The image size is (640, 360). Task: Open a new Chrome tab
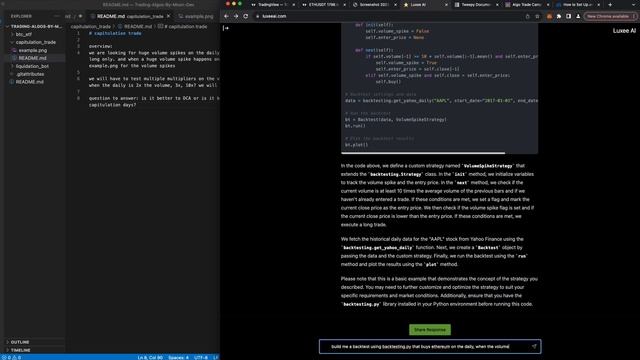pyautogui.click(x=610, y=4)
